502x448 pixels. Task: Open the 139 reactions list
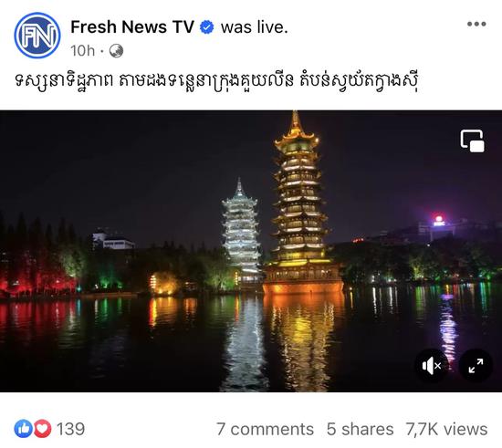(71, 429)
